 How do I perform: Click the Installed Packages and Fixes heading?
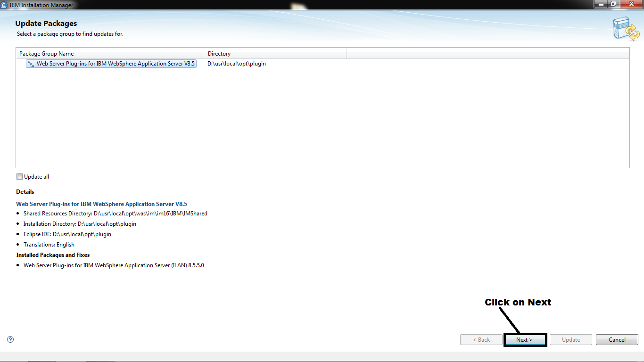click(53, 255)
